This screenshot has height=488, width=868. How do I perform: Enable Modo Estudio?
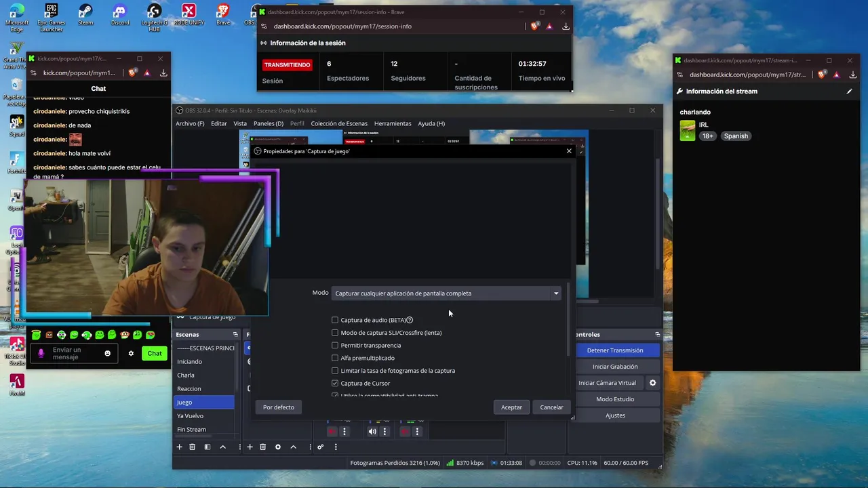pyautogui.click(x=615, y=399)
